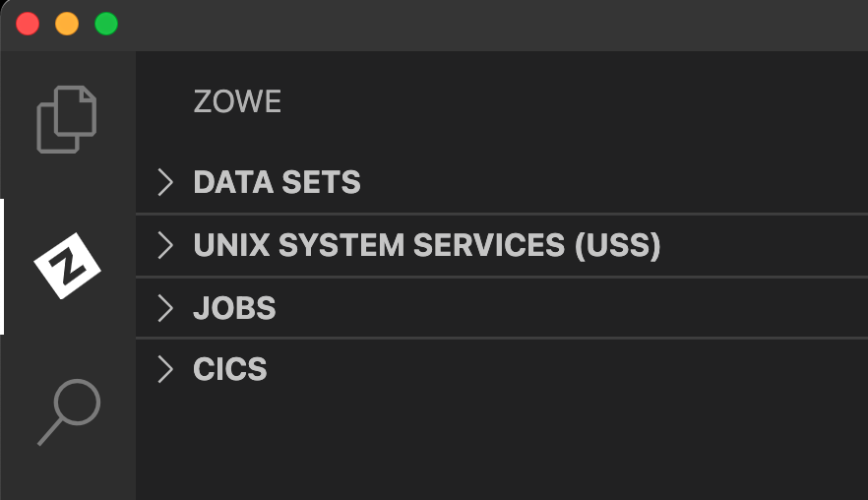Image resolution: width=868 pixels, height=500 pixels.
Task: Expand the JOBS section chevron
Action: pos(165,308)
